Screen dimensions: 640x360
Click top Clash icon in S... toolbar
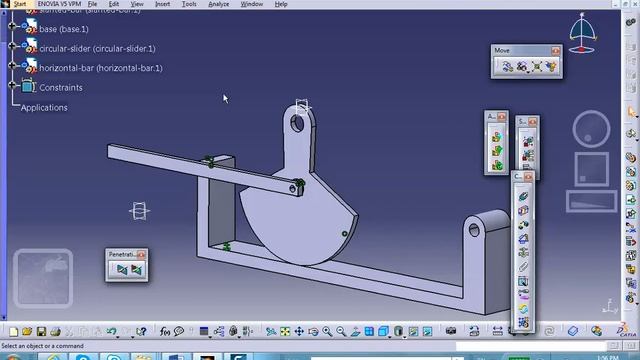tap(528, 142)
